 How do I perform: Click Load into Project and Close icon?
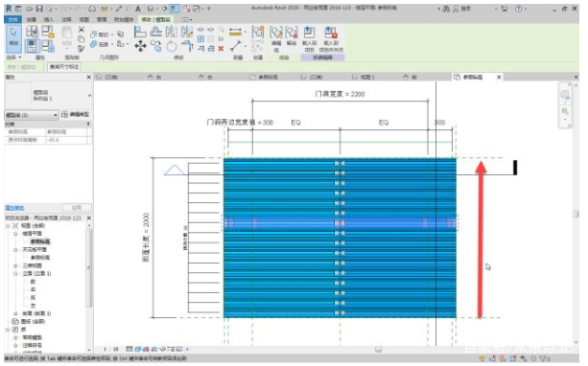click(x=331, y=33)
